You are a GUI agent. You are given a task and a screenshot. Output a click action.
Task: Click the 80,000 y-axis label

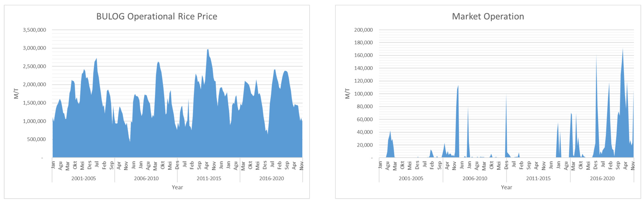click(x=365, y=107)
